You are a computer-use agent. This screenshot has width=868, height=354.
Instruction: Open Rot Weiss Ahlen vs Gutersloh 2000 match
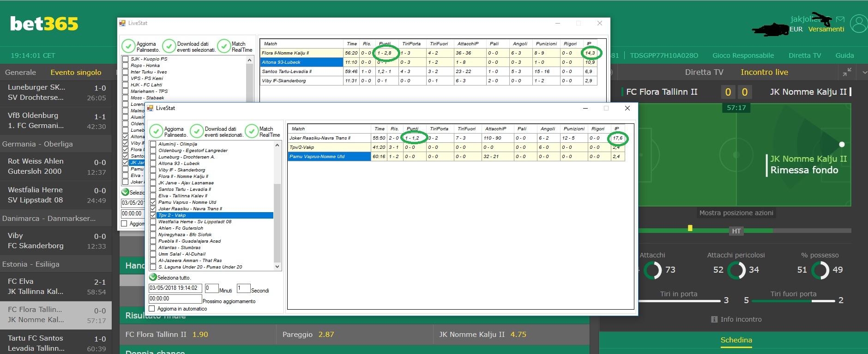click(56, 166)
